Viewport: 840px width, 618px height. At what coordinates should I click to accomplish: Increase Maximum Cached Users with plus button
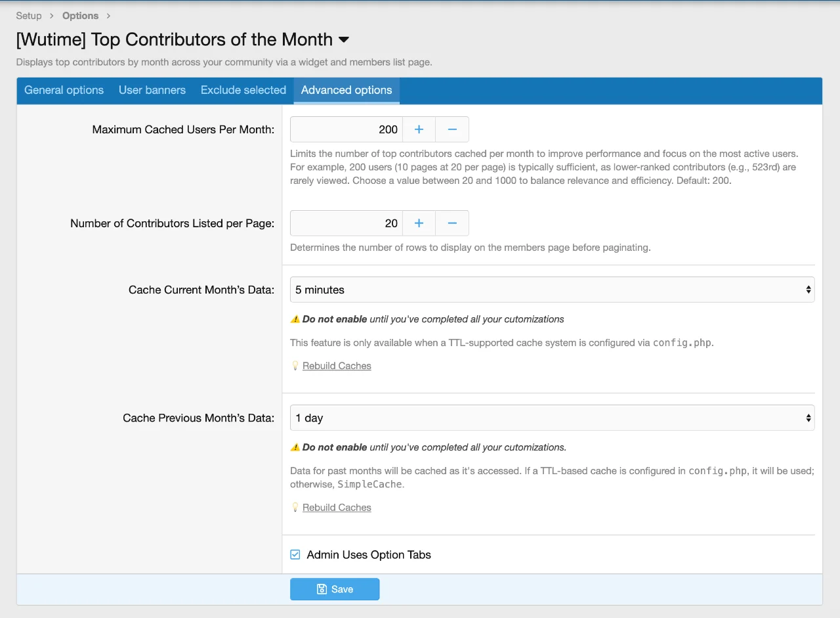point(419,129)
